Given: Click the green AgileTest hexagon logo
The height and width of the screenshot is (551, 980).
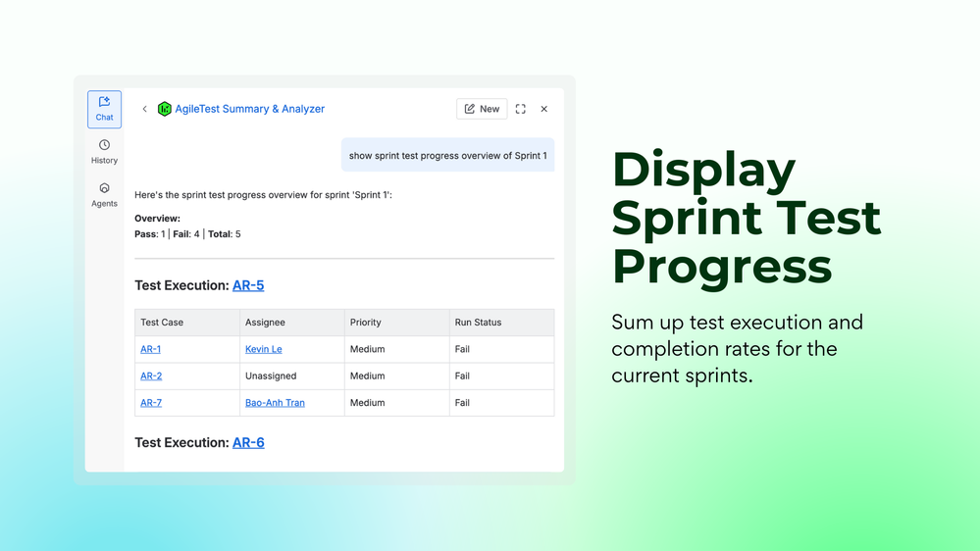Looking at the screenshot, I should coord(165,109).
